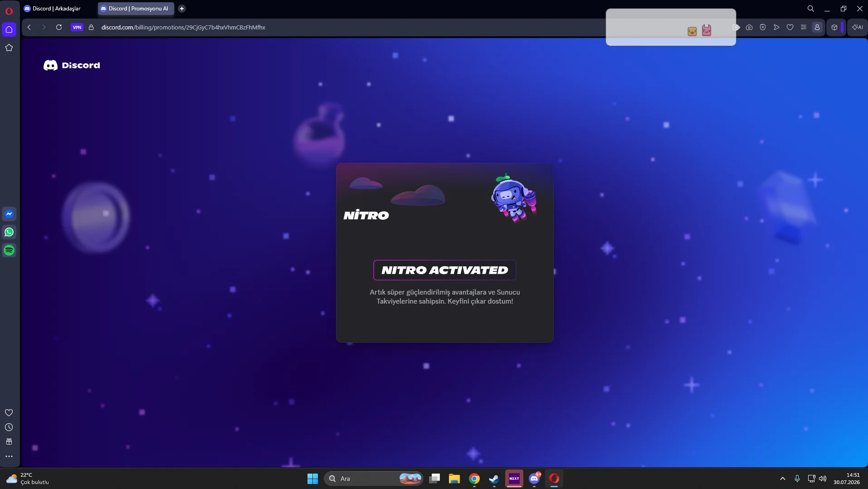Open the bookmarks star in sidebar
This screenshot has height=489, width=868.
9,48
